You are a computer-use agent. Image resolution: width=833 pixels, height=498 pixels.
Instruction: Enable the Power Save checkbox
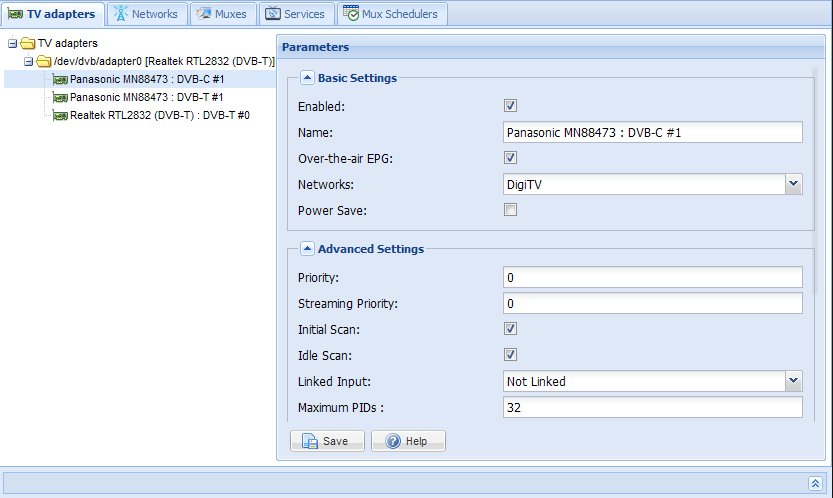511,210
